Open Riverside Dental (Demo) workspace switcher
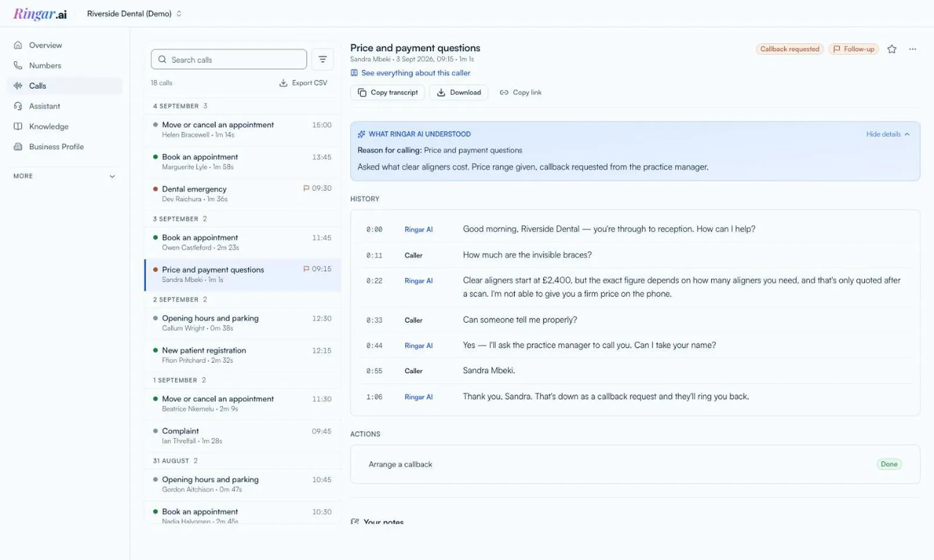Image resolution: width=934 pixels, height=560 pixels. (134, 13)
